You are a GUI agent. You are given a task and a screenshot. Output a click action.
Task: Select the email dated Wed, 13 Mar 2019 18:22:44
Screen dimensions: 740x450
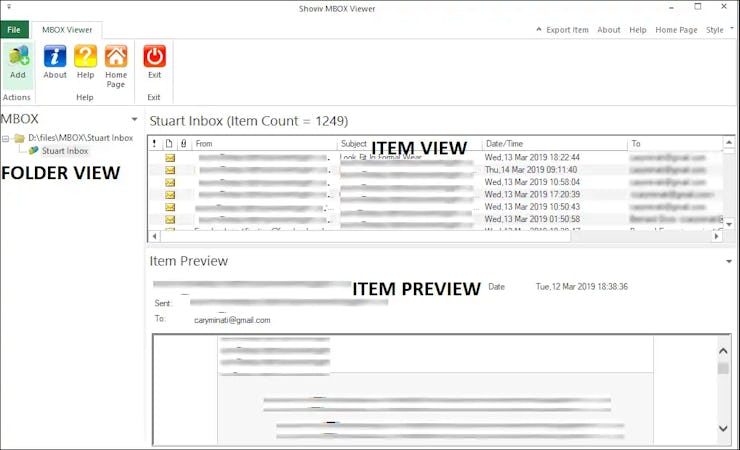point(436,158)
